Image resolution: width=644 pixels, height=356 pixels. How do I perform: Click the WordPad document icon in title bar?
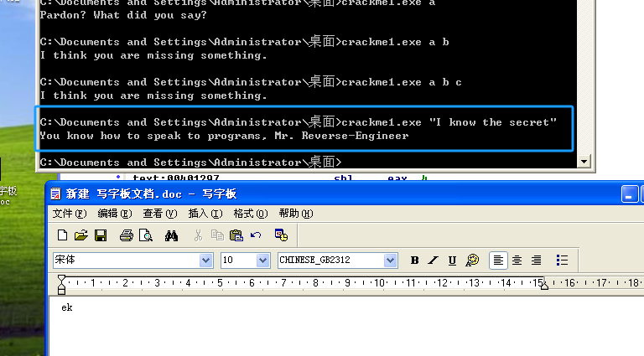[x=55, y=193]
